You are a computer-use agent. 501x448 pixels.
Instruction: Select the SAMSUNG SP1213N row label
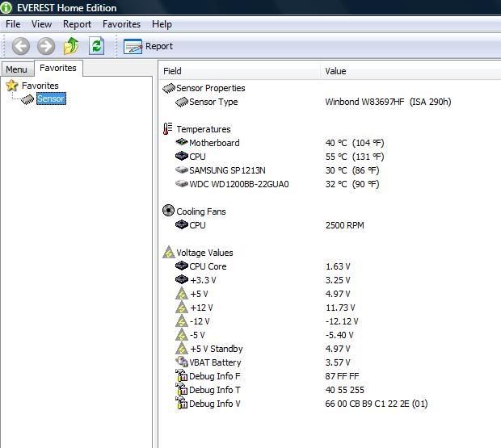click(x=227, y=170)
